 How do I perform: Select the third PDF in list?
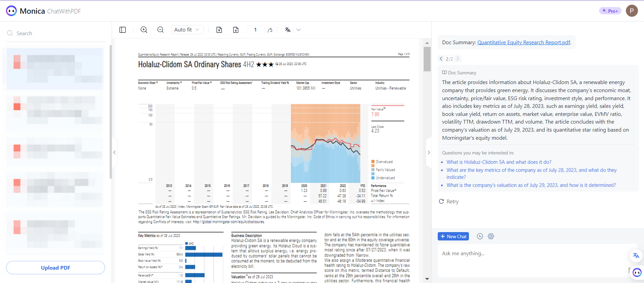(55, 151)
